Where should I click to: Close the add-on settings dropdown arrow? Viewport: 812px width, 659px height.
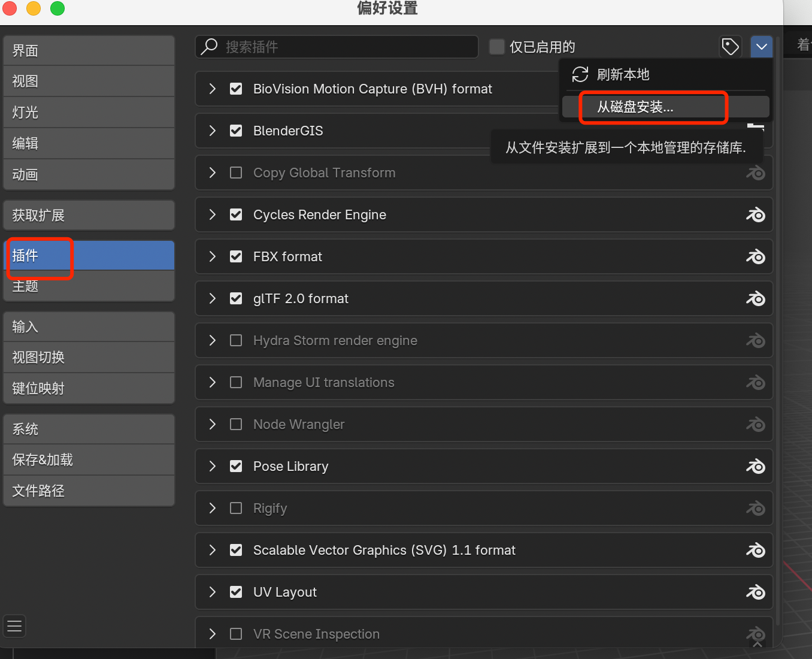761,46
